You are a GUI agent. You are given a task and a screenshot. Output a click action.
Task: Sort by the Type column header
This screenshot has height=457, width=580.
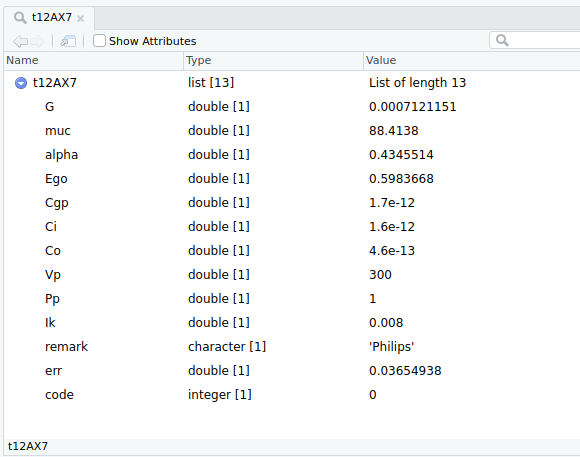[x=274, y=60]
